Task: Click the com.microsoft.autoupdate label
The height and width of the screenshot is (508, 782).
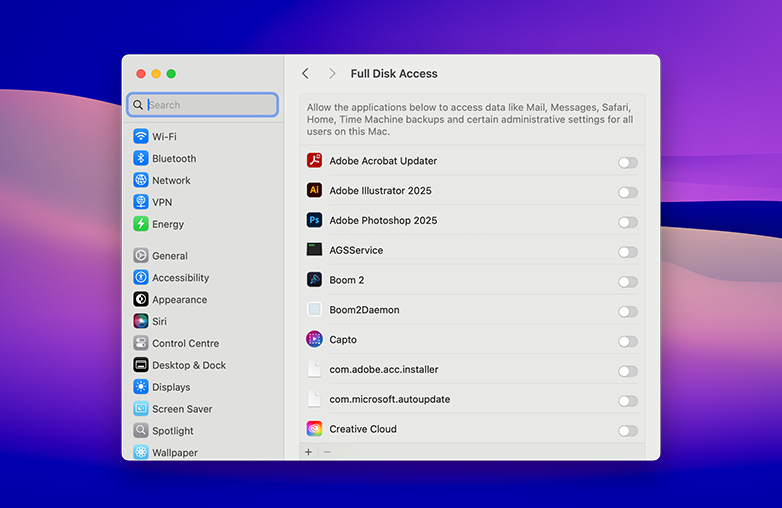Action: [x=390, y=399]
